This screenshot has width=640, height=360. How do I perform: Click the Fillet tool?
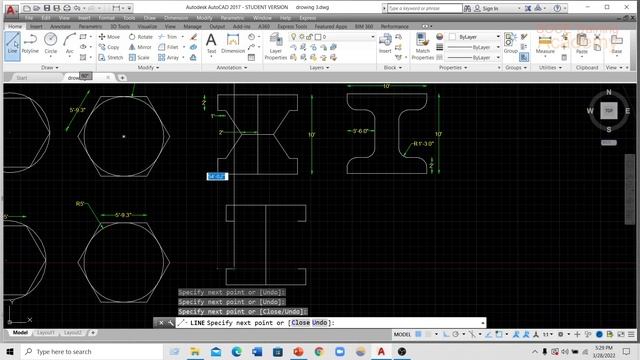pyautogui.click(x=168, y=47)
